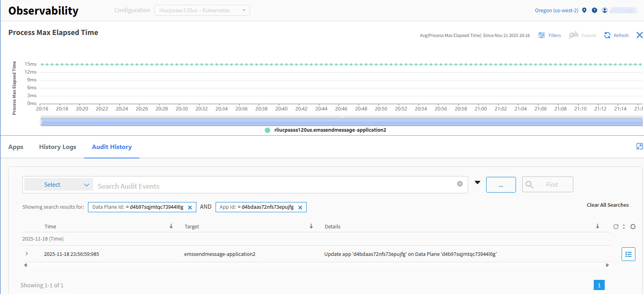Remove the Data Plane Id search filter
This screenshot has width=644, height=294.
coord(190,208)
